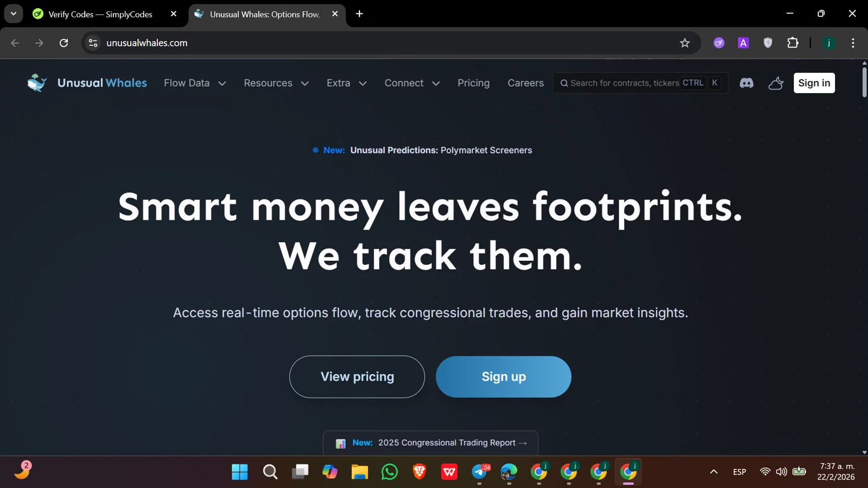The width and height of the screenshot is (868, 488).
Task: Open the Connect dropdown menu
Action: point(412,83)
